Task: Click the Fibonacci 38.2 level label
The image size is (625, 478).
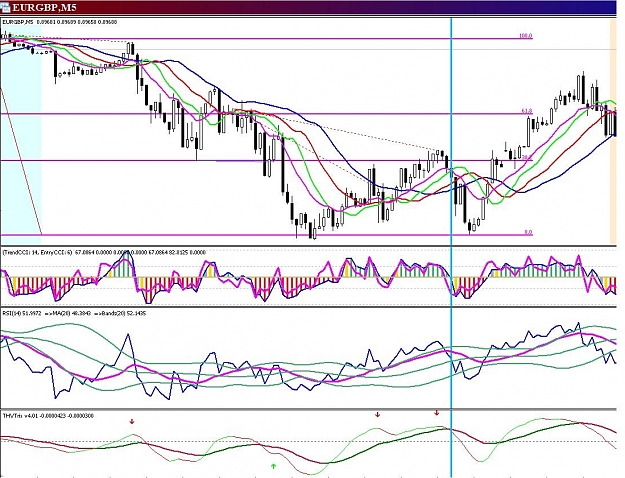Action: tap(527, 157)
